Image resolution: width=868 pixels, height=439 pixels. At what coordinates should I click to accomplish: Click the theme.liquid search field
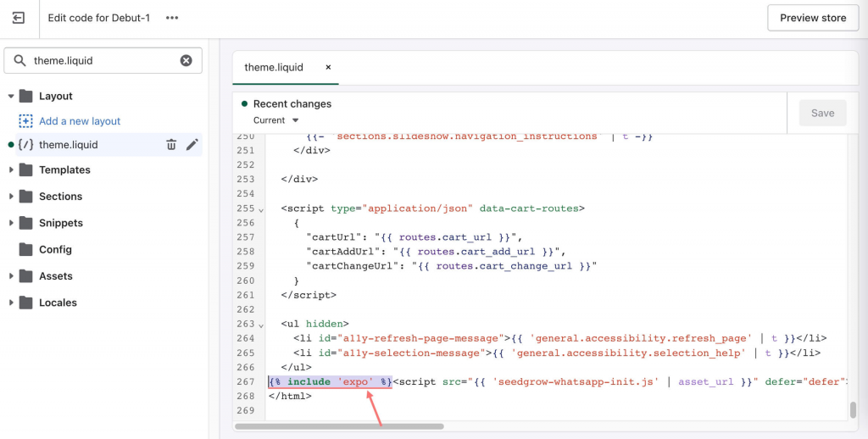click(x=103, y=60)
